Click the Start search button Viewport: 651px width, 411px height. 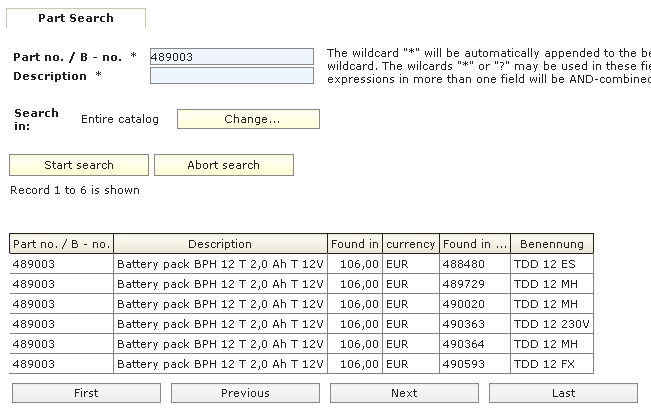(x=79, y=165)
